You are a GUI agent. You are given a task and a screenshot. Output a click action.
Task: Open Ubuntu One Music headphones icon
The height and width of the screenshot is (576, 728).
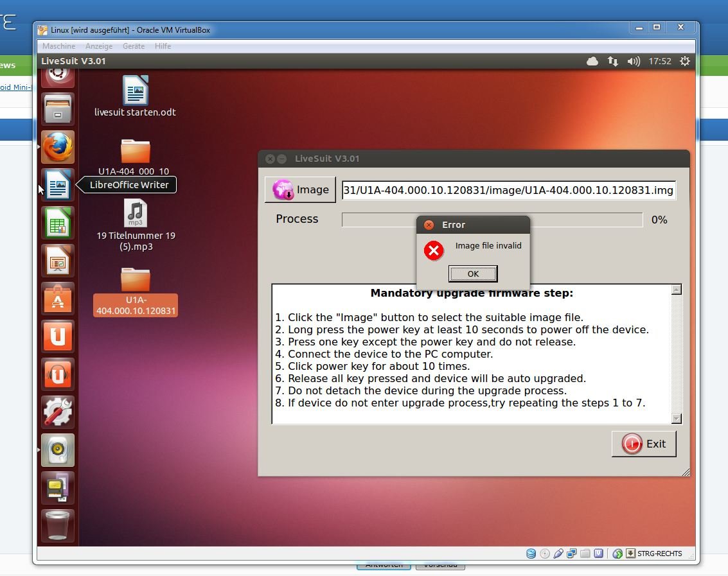tap(58, 374)
